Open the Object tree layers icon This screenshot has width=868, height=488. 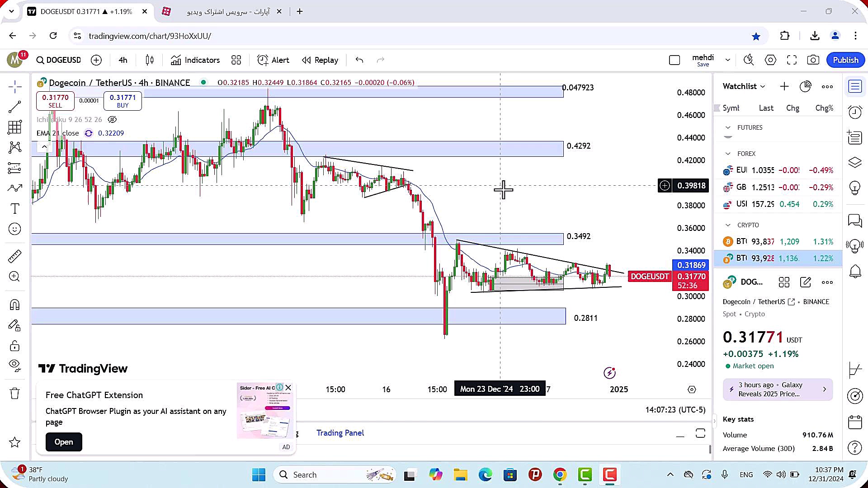click(854, 162)
